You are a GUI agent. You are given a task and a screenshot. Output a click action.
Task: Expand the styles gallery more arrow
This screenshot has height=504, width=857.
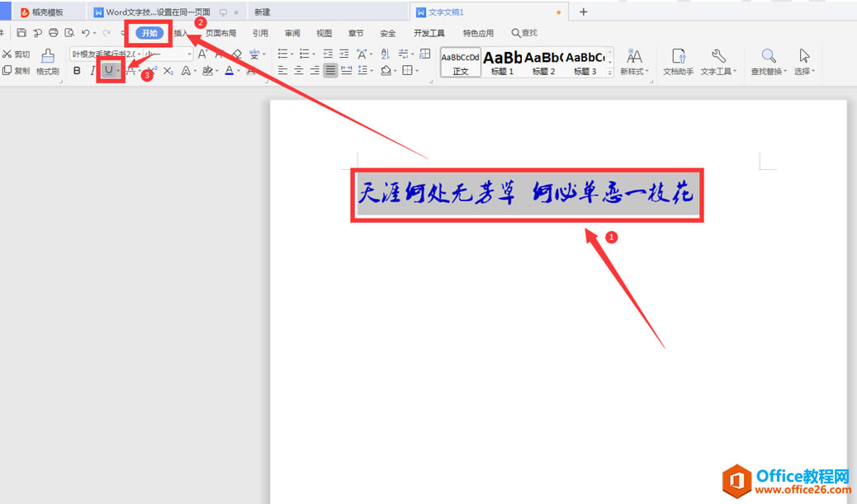[610, 72]
